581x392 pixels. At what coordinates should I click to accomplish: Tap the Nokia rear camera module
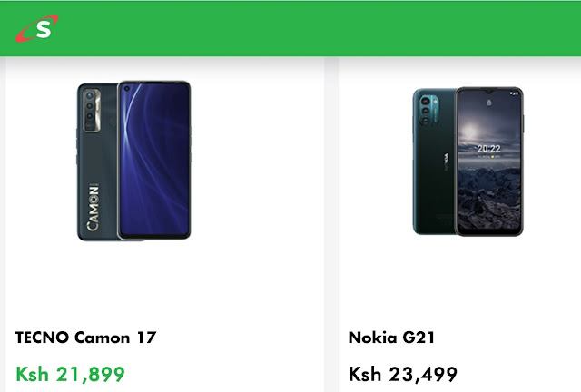429,110
